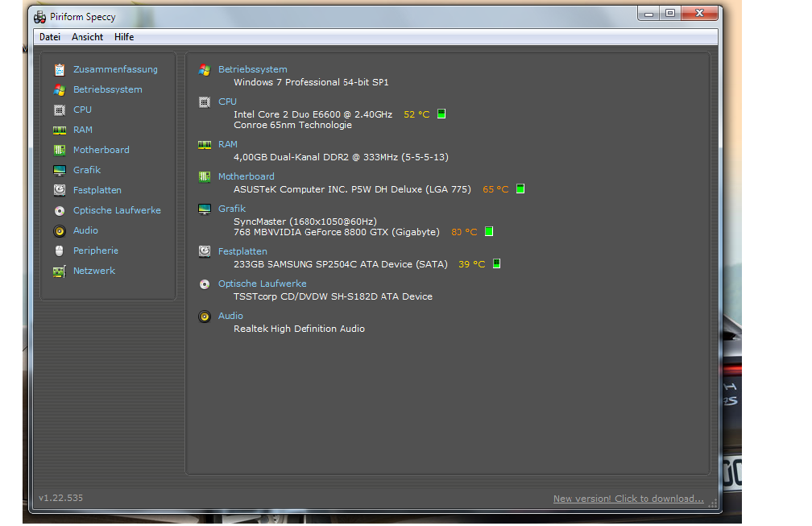The image size is (812, 526).
Task: Click the Piriform Speccy title bar app icon
Action: [x=40, y=17]
